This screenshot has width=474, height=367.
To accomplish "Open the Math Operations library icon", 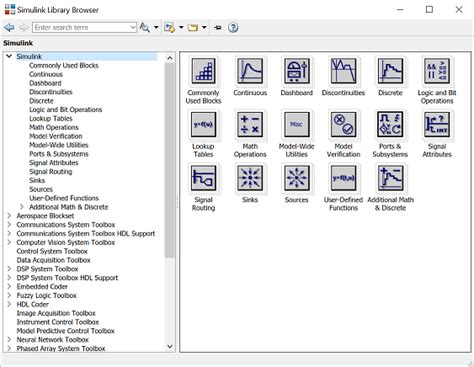I will coord(250,125).
